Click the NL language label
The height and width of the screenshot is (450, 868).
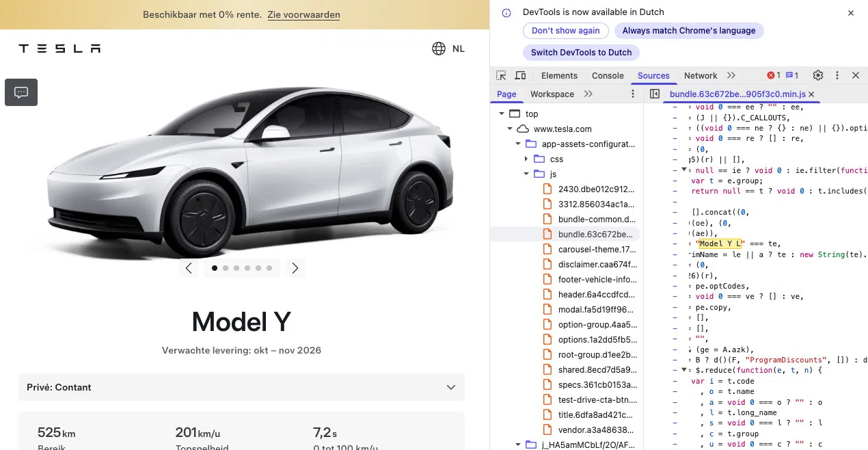pyautogui.click(x=459, y=49)
